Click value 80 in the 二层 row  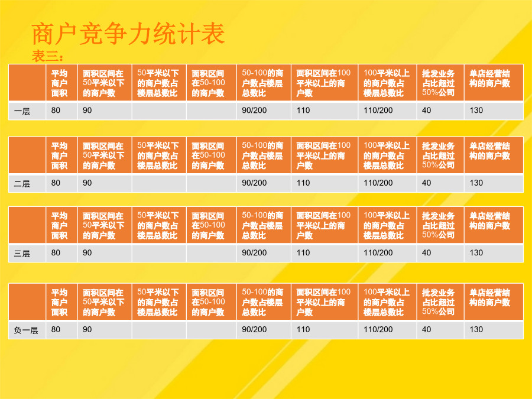[56, 183]
